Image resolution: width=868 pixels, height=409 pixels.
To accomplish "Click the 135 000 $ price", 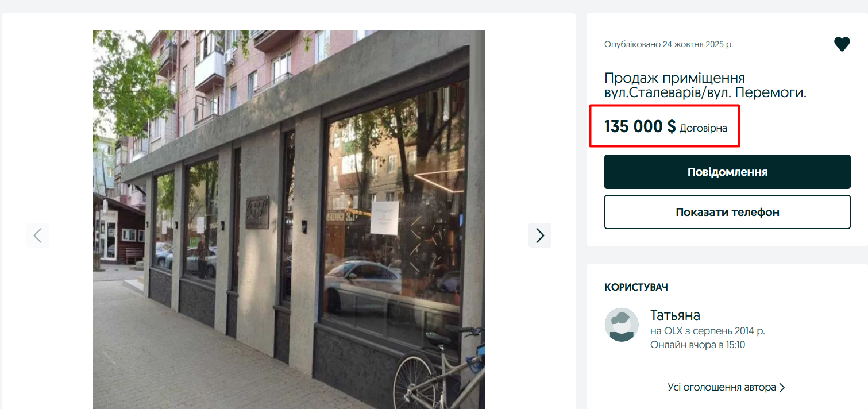I will point(640,126).
